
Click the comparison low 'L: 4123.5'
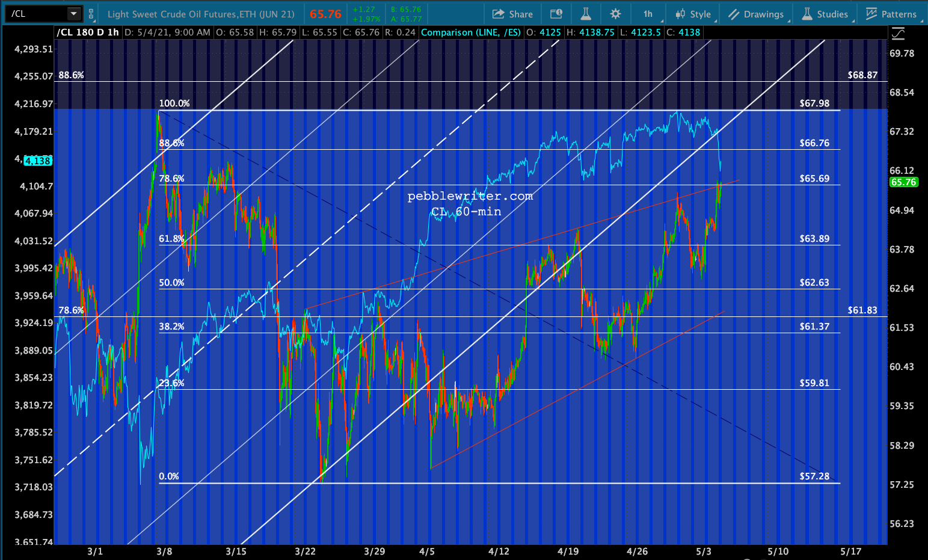(x=640, y=32)
